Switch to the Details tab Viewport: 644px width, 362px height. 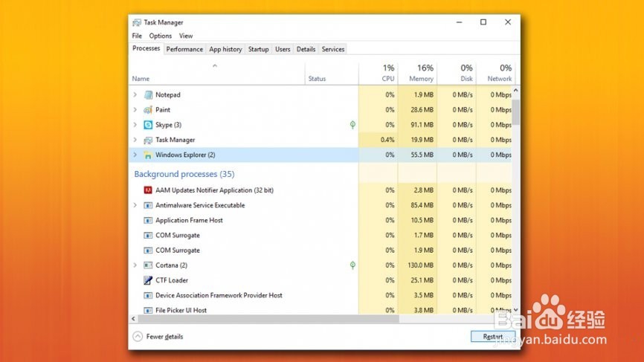[306, 49]
